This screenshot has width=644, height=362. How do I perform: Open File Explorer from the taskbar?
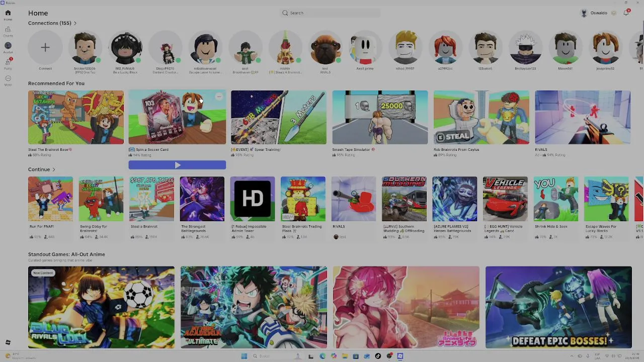pos(345,356)
